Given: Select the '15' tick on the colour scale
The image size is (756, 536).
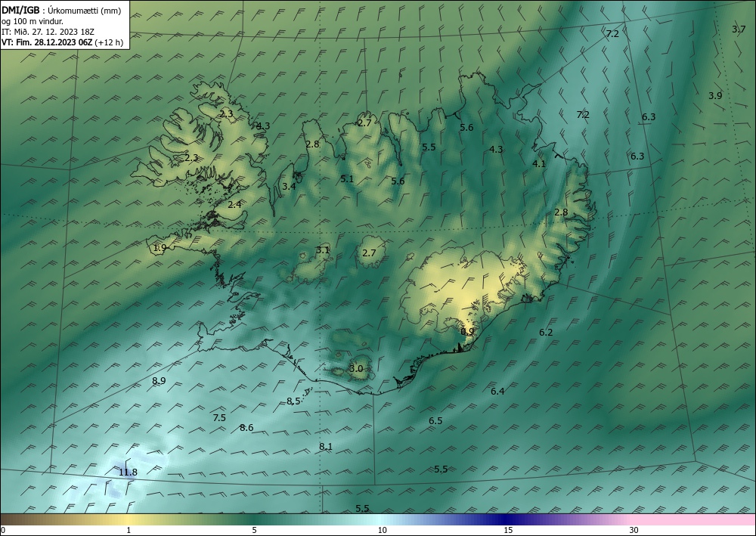Looking at the screenshot, I should [x=508, y=530].
